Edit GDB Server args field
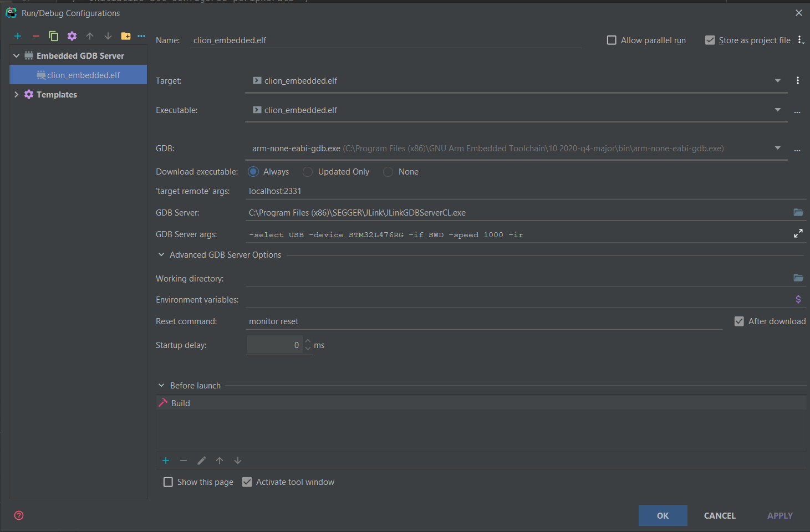 coord(518,234)
